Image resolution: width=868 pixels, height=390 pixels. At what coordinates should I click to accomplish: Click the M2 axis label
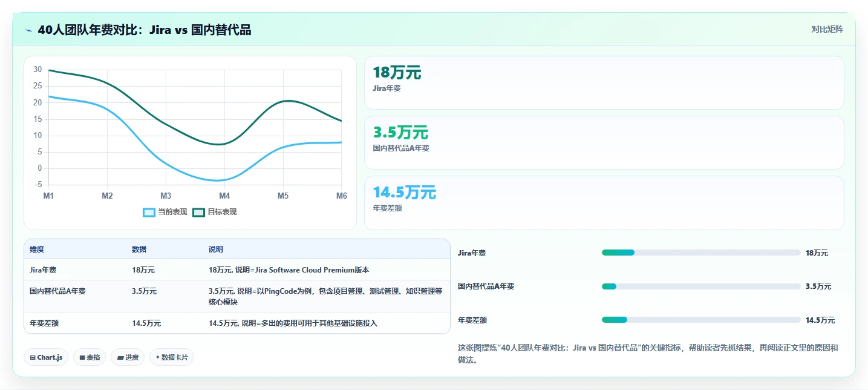tap(107, 196)
